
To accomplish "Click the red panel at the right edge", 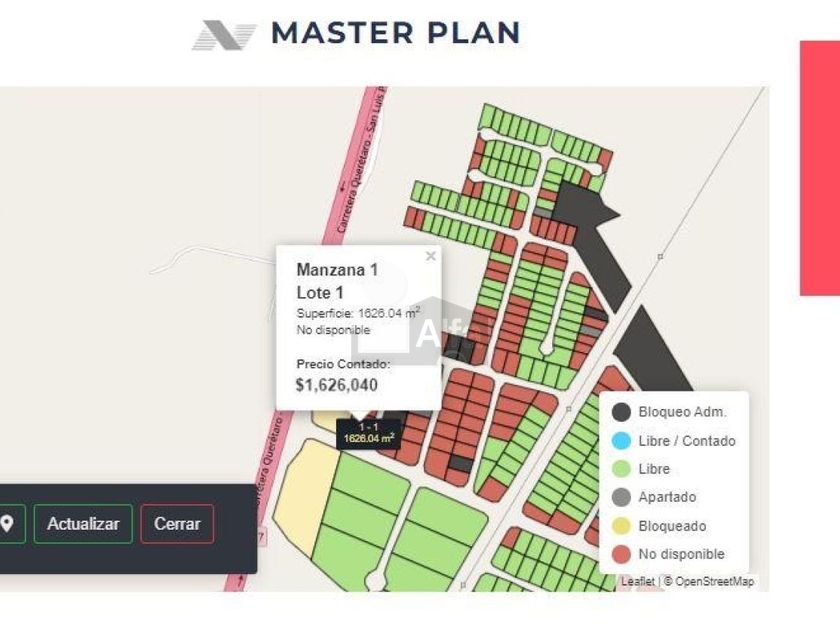I will [x=819, y=168].
